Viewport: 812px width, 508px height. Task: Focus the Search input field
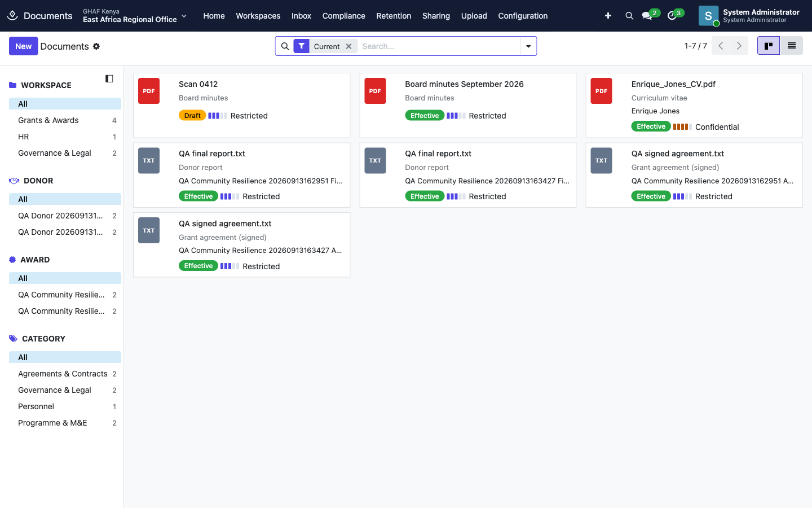tap(439, 46)
